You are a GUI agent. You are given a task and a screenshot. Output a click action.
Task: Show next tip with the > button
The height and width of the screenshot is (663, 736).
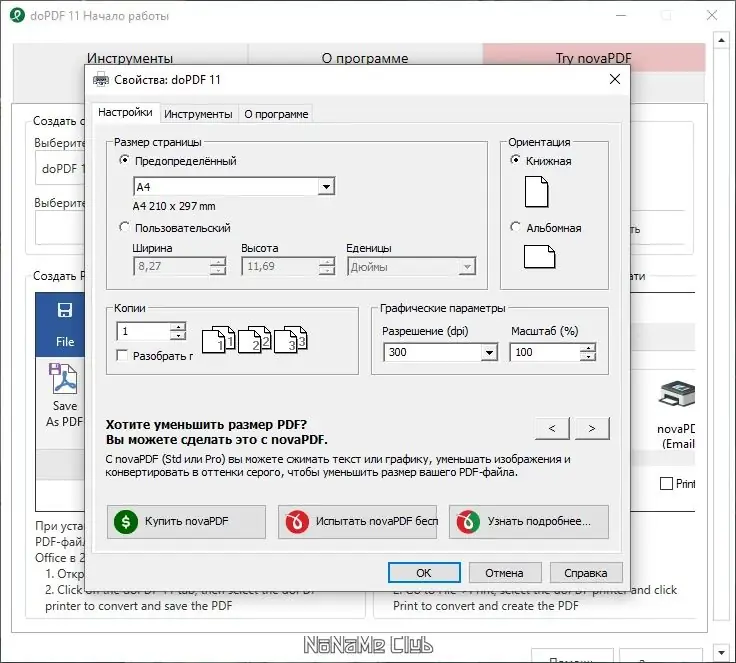coord(592,428)
